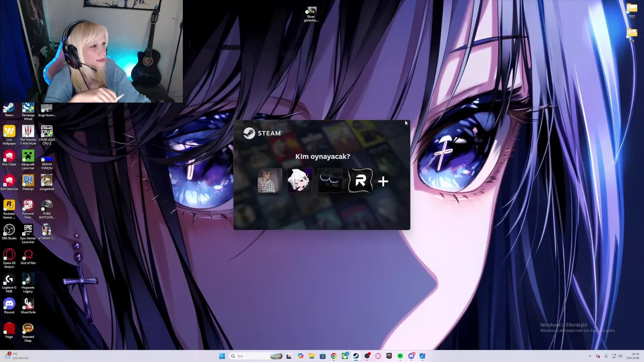Open Logitech G HUB shortcut

[9, 283]
